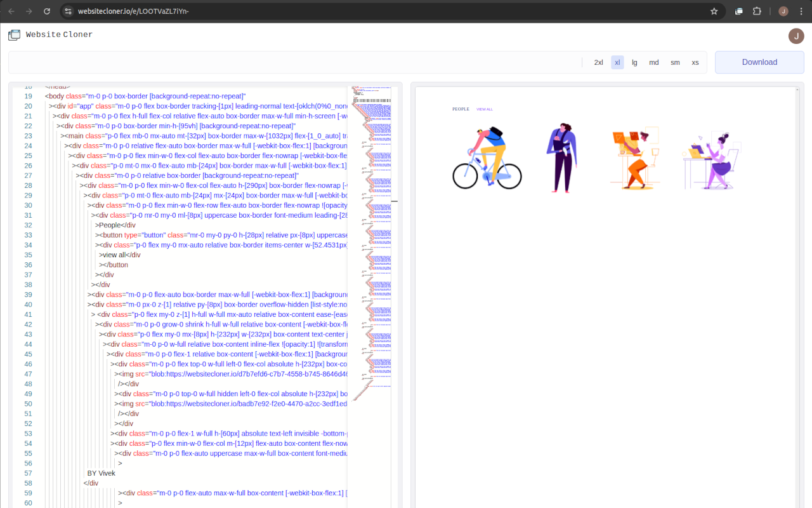812x508 pixels.
Task: Switch preview to 2xl breakpoint
Action: 598,62
